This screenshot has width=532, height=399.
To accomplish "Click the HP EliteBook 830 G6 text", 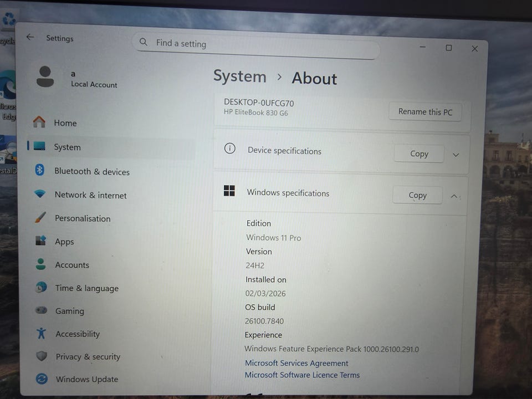I will point(256,112).
